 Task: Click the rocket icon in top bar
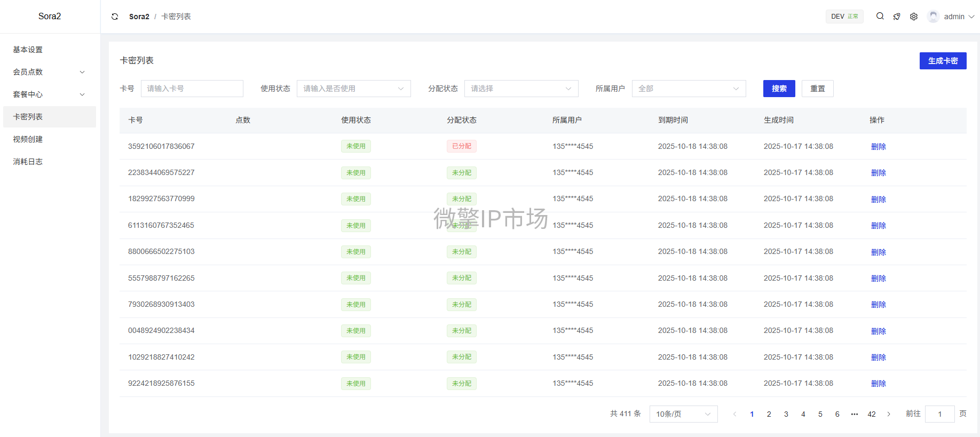point(897,17)
